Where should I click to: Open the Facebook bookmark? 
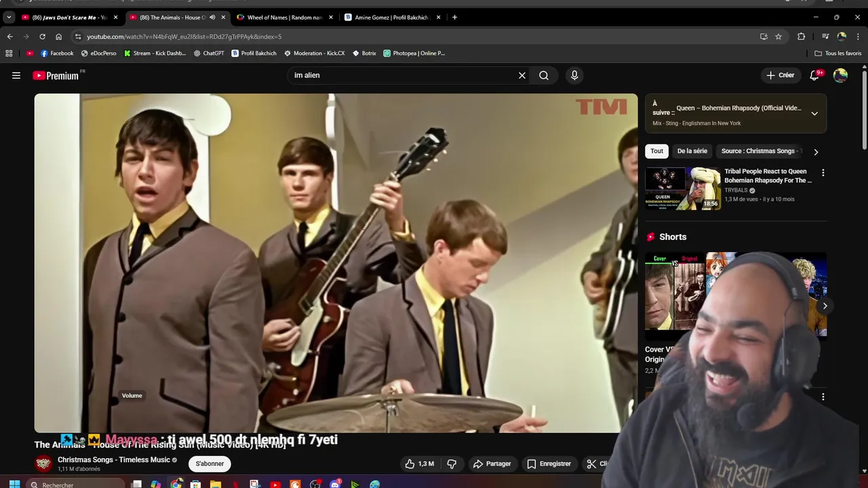tap(57, 53)
